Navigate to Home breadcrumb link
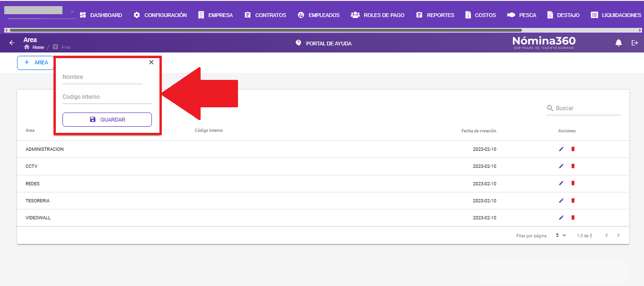 tap(34, 47)
